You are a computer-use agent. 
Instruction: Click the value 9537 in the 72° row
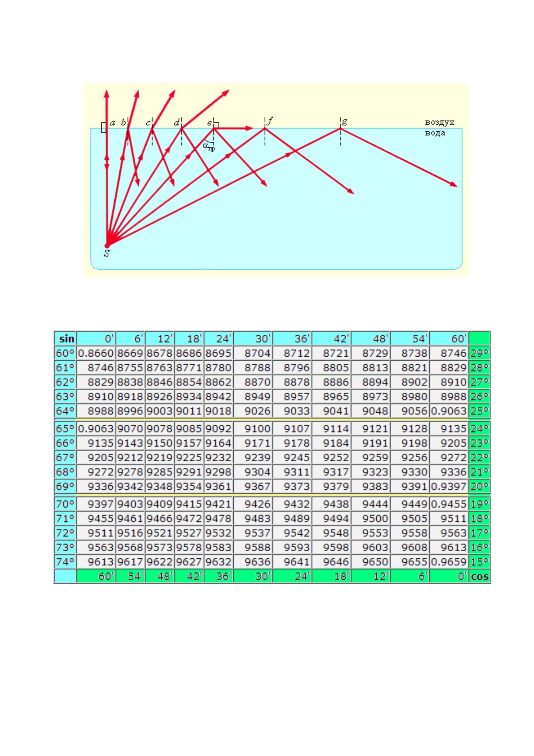tap(253, 533)
